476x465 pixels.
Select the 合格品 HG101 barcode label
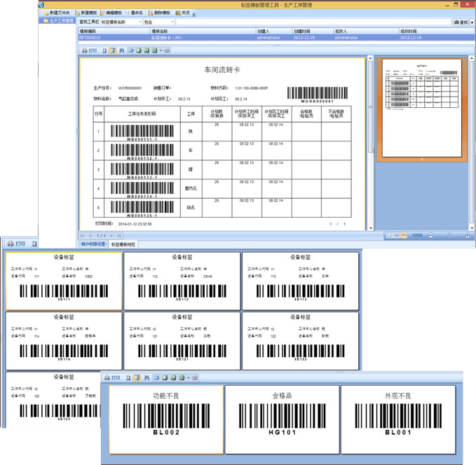(x=283, y=419)
